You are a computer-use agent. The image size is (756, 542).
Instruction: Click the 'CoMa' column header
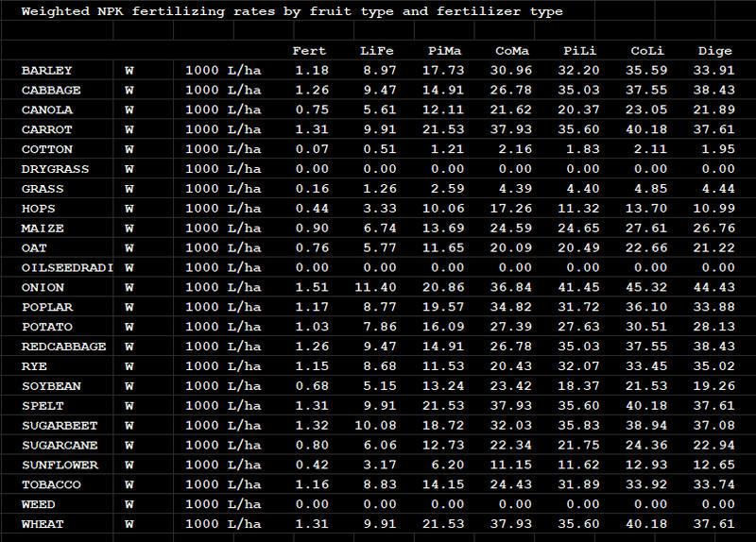tap(513, 51)
